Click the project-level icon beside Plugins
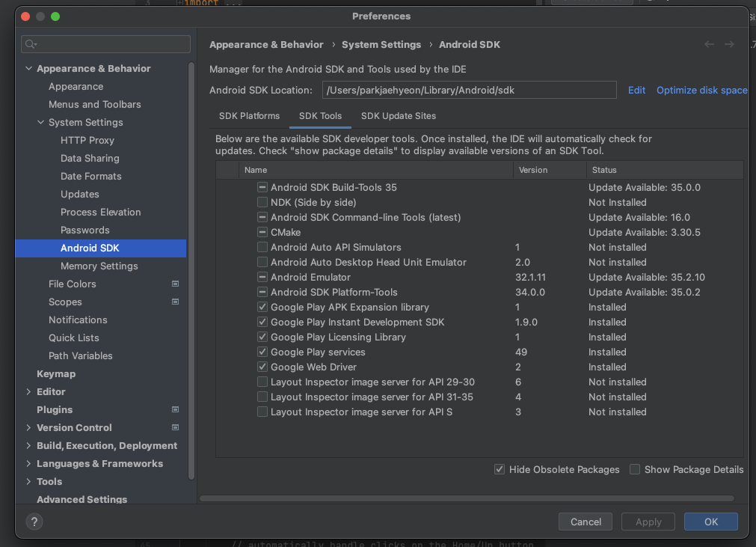Viewport: 756px width, 547px height. click(x=175, y=410)
